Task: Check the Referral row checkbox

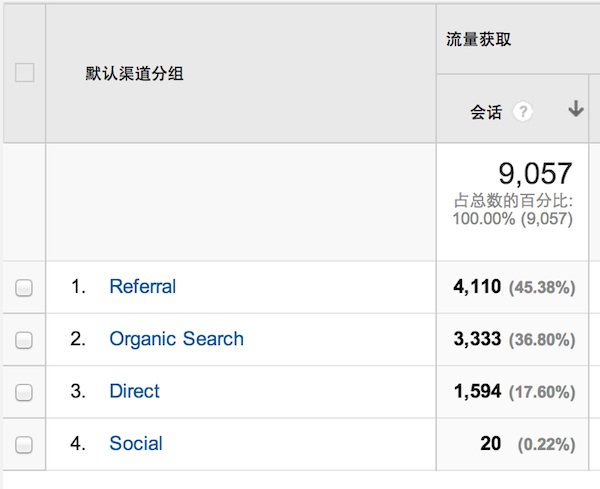Action: pyautogui.click(x=25, y=288)
